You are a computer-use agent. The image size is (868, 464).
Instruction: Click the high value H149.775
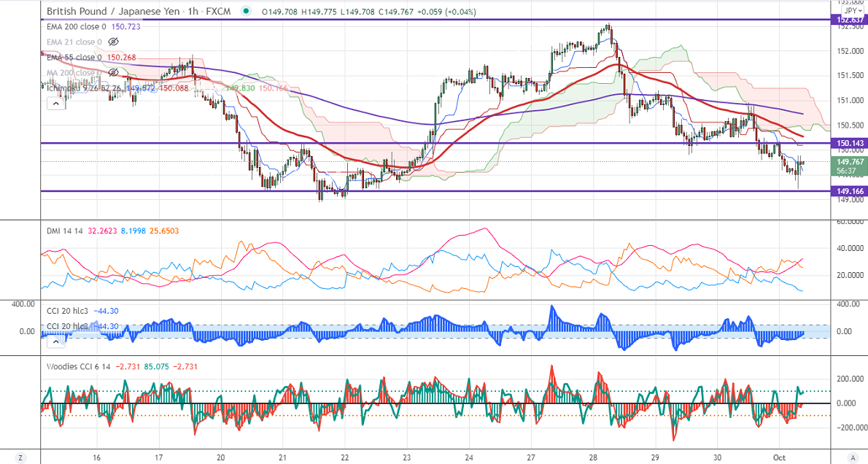point(318,12)
